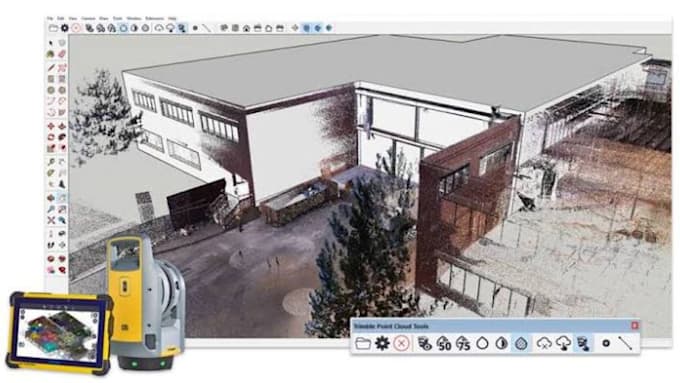Select the point dot tool in floating panel
This screenshot has width=680, height=383.
(x=606, y=344)
